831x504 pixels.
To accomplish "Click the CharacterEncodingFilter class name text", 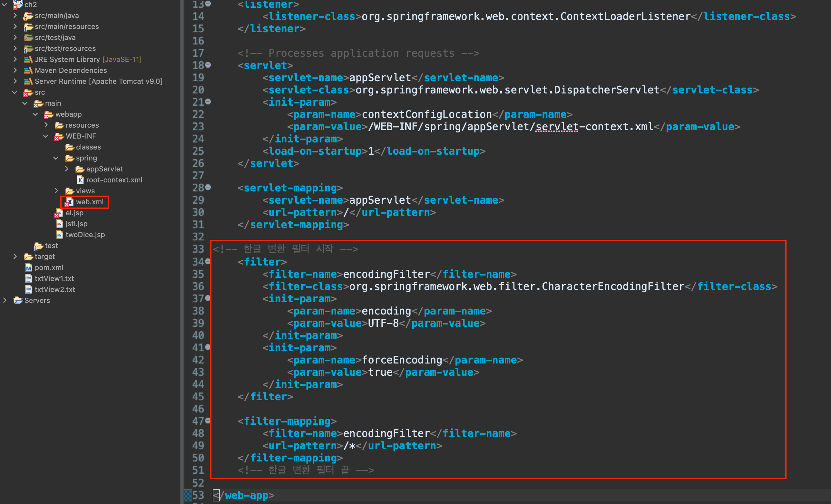I will point(613,286).
